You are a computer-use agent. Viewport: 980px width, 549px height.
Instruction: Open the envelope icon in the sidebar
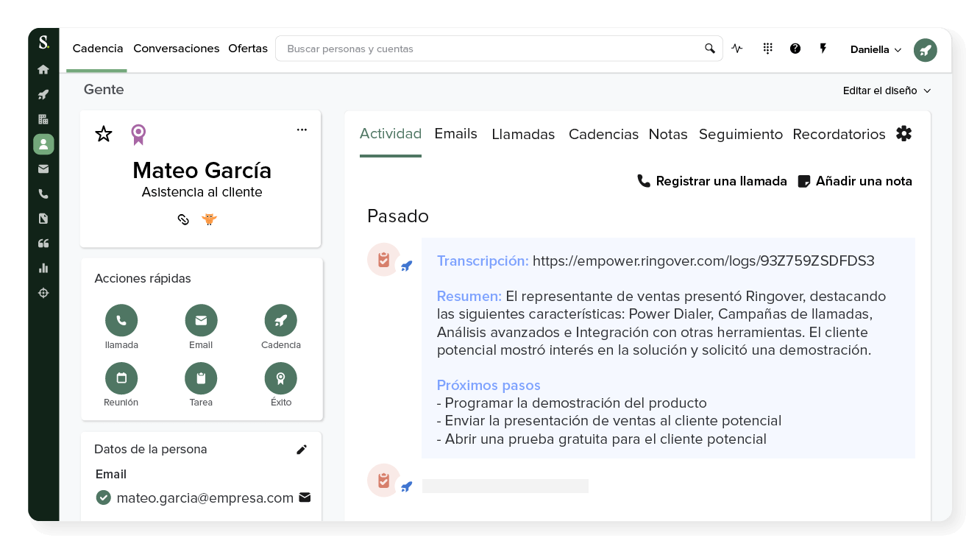(x=43, y=169)
